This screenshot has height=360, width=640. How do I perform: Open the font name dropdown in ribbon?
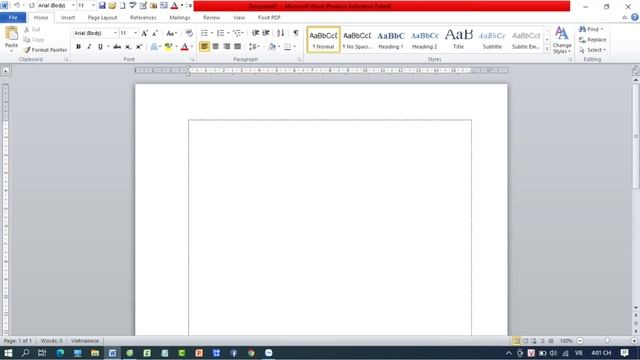click(115, 33)
